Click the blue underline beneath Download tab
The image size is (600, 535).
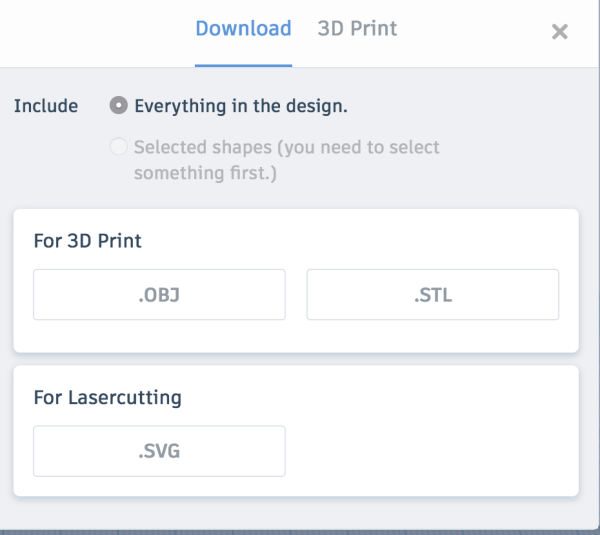click(x=243, y=65)
